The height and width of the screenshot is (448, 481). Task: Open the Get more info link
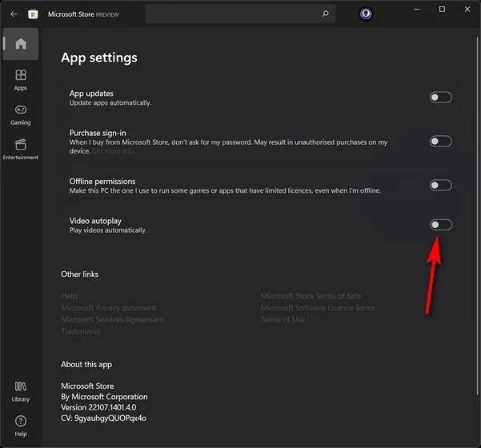[x=113, y=151]
